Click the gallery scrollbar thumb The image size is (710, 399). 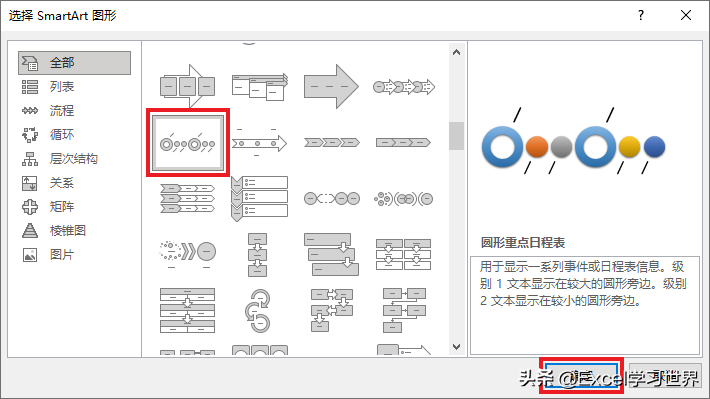456,136
